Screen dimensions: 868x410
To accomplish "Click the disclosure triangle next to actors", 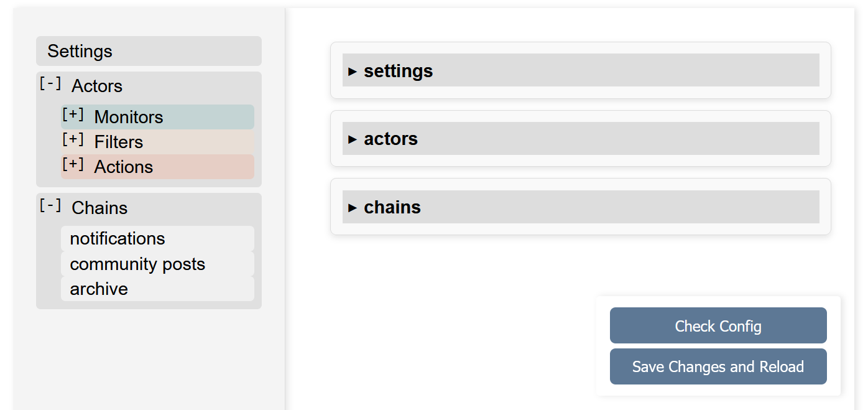I will (353, 139).
